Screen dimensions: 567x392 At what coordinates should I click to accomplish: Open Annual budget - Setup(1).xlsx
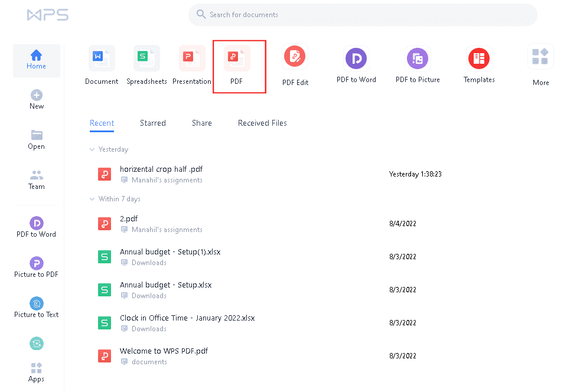170,252
